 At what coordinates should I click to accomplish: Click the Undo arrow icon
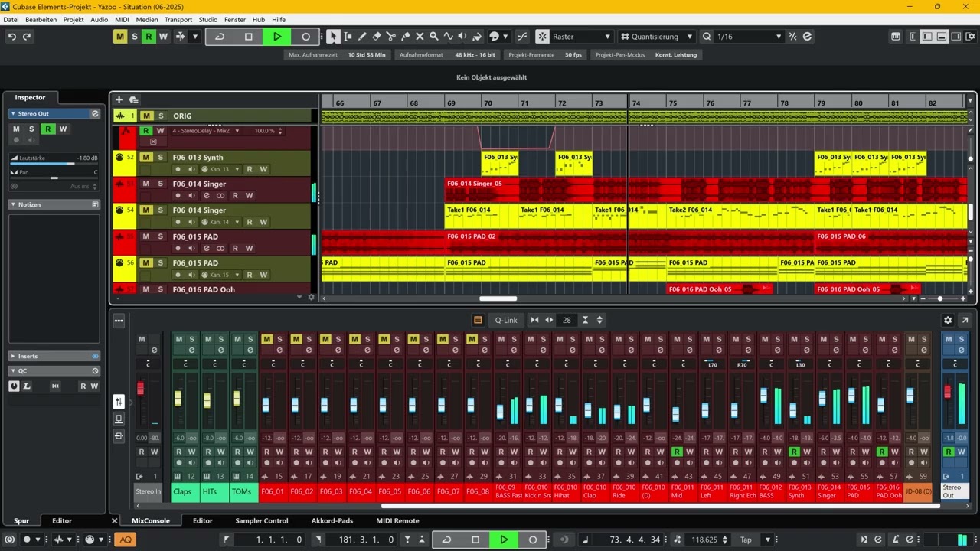click(11, 37)
